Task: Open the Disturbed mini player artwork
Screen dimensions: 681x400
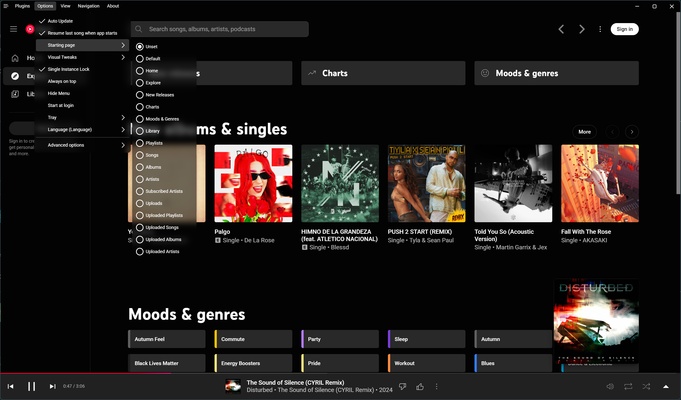Action: click(x=596, y=321)
